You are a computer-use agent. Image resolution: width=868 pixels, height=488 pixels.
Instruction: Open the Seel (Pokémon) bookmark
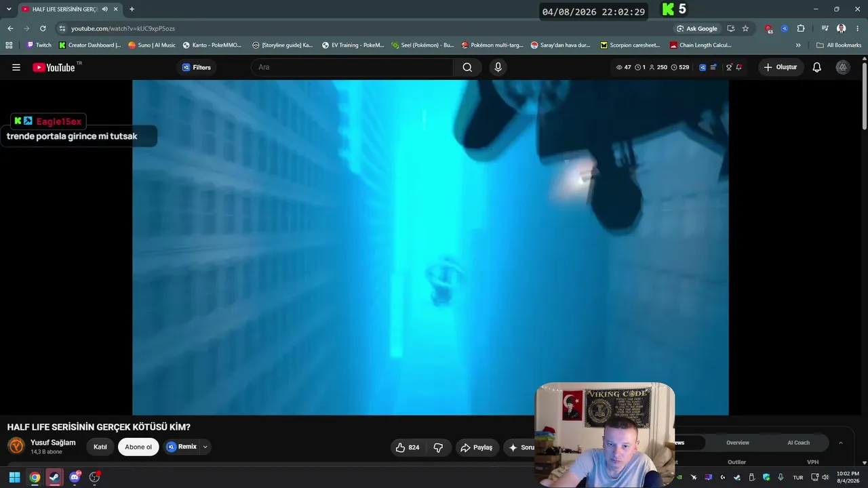(x=422, y=45)
